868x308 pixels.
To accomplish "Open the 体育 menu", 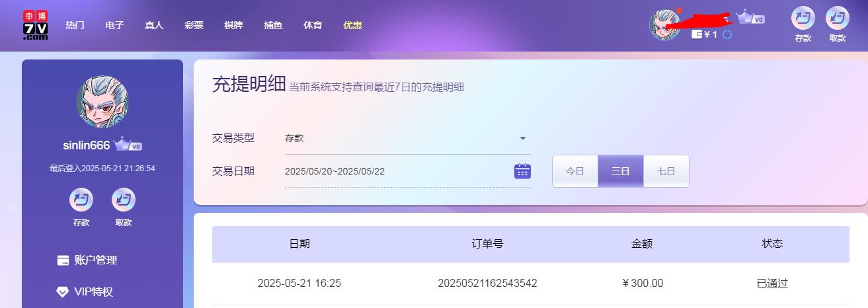I will 313,25.
